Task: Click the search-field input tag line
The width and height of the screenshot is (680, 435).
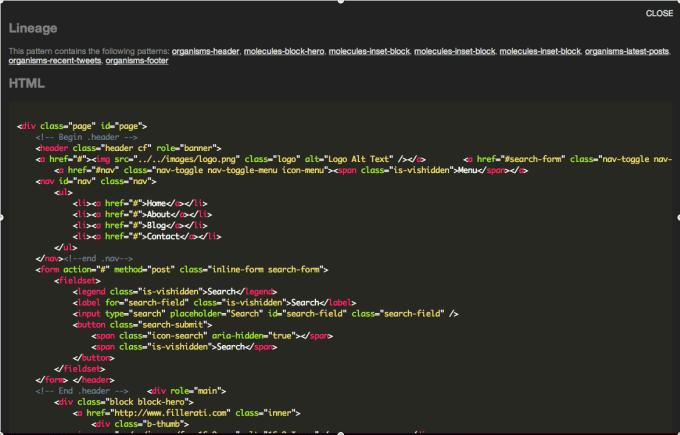Action: tap(265, 314)
